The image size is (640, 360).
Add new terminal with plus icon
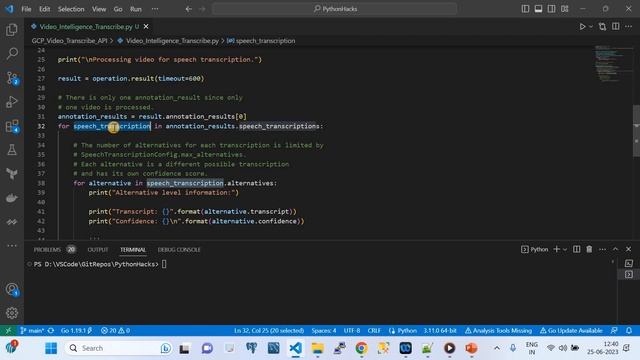(556, 249)
